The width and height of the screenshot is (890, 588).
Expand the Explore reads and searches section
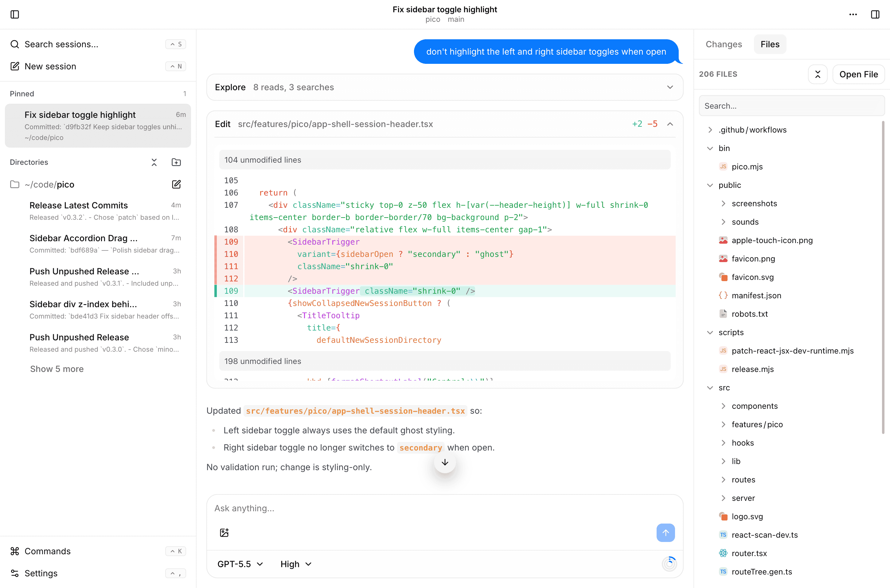coord(445,87)
